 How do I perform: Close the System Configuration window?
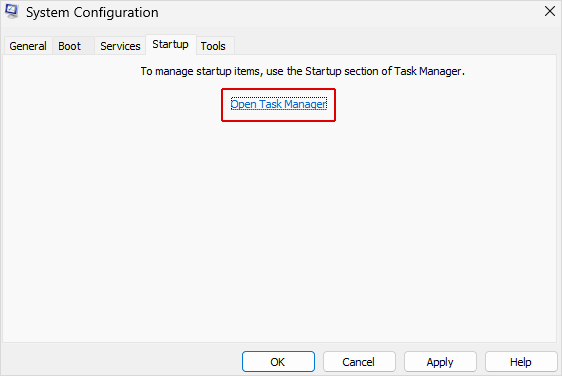click(549, 11)
